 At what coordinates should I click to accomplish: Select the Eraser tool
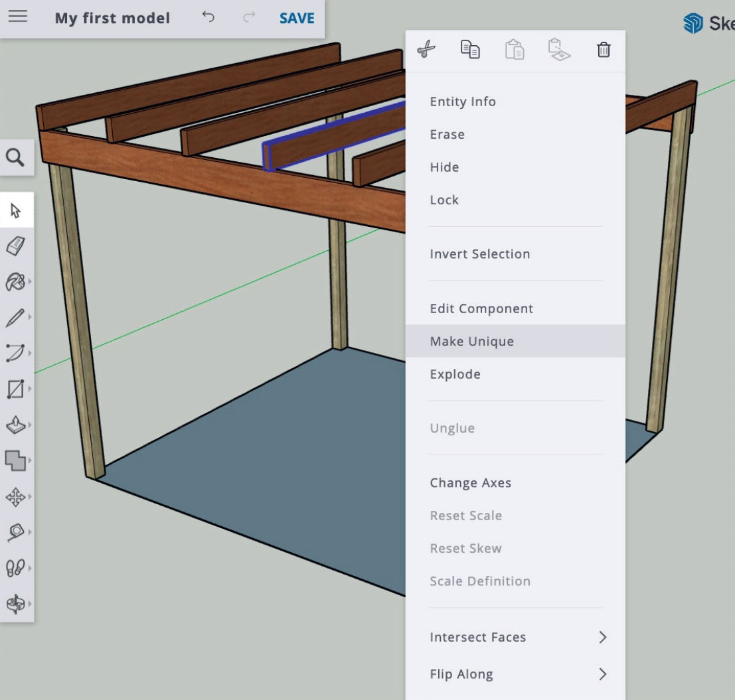tap(17, 245)
